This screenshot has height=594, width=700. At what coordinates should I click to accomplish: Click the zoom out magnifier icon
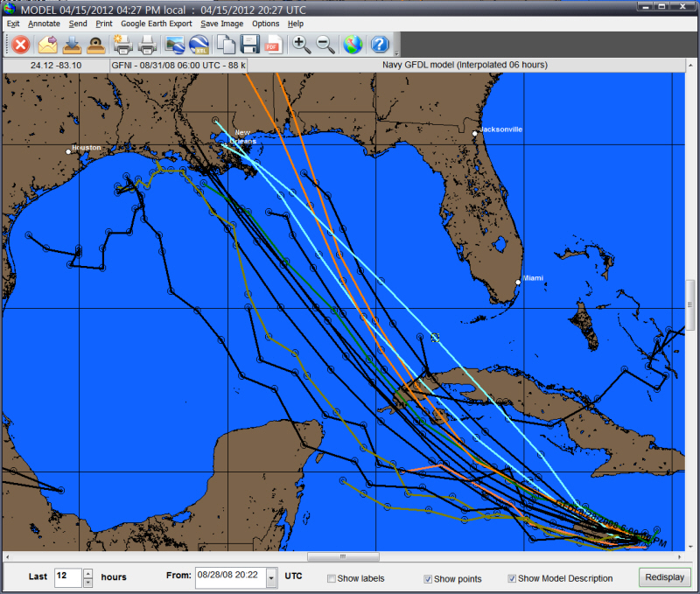[325, 45]
